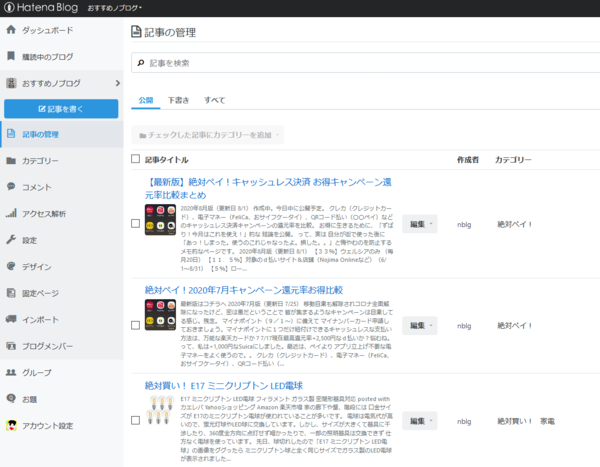Click 絶対買い！ category of E17 article

[515, 421]
